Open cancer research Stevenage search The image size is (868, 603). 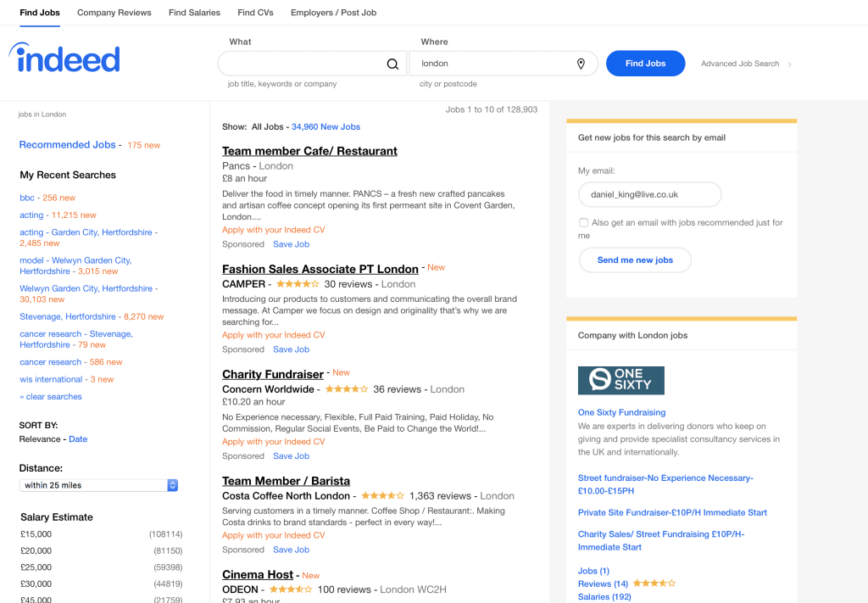coord(75,339)
